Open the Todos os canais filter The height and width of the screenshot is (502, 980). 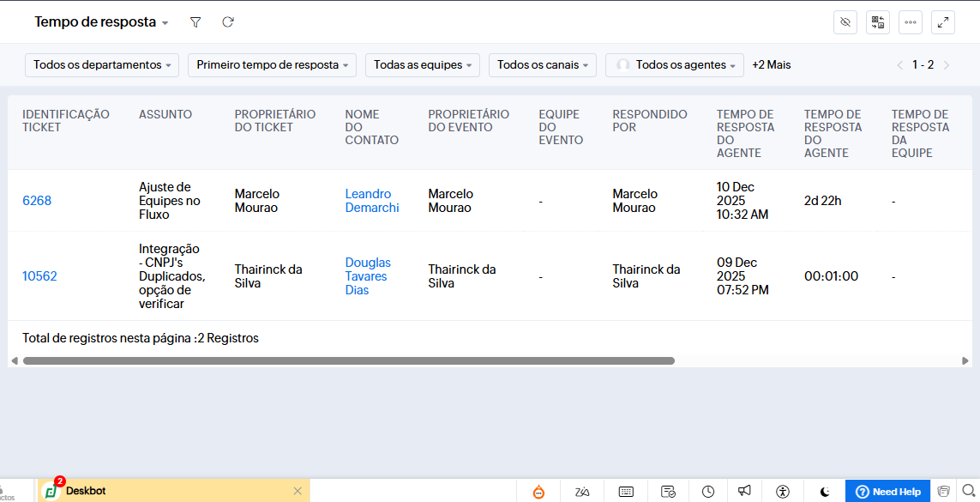542,65
